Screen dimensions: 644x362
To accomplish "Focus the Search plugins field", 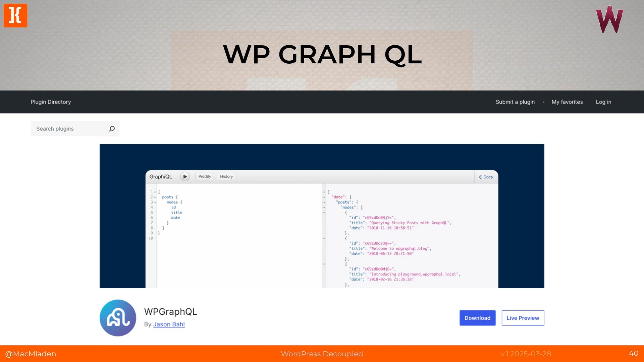I will pos(75,129).
